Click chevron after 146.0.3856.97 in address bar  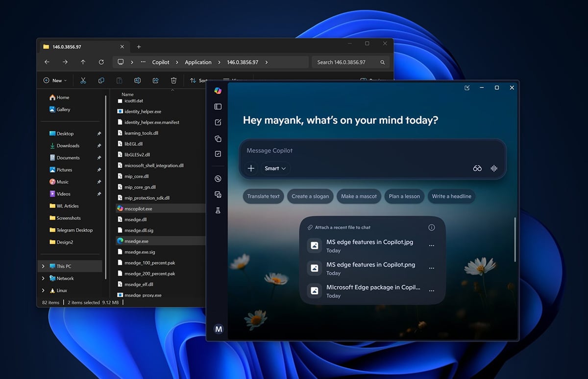[x=267, y=62]
